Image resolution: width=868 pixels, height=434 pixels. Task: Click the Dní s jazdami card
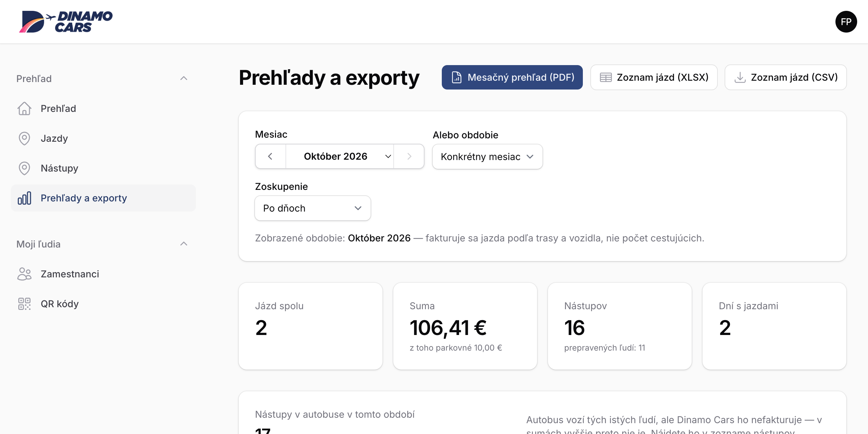pos(774,326)
